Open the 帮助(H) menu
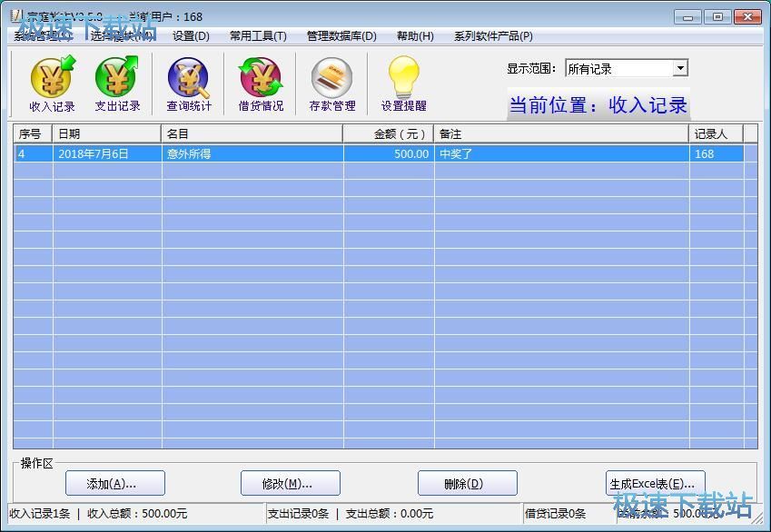This screenshot has width=771, height=532. (415, 36)
